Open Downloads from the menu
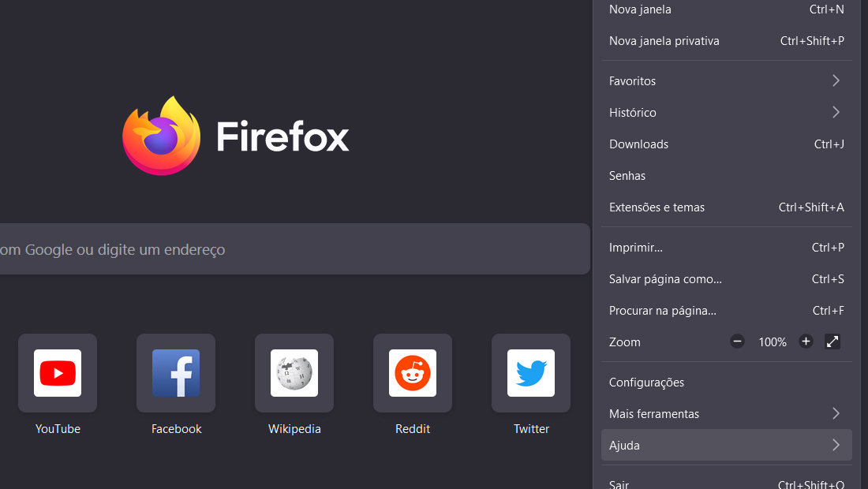The image size is (868, 489). (x=726, y=144)
